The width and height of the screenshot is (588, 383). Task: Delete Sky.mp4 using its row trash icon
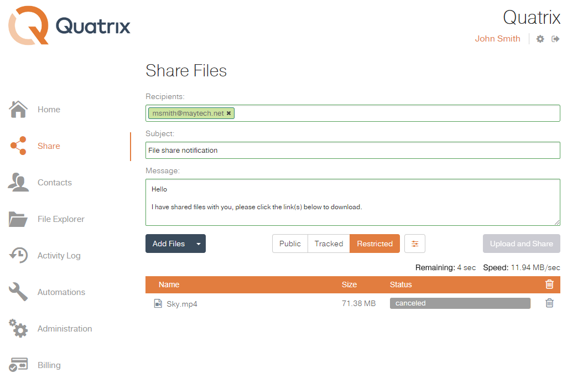click(549, 303)
